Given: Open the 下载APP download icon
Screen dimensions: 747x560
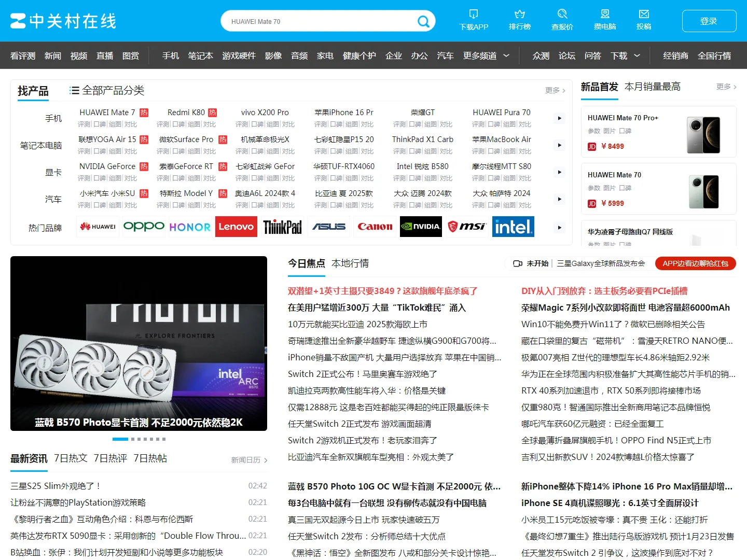Looking at the screenshot, I should [x=474, y=14].
